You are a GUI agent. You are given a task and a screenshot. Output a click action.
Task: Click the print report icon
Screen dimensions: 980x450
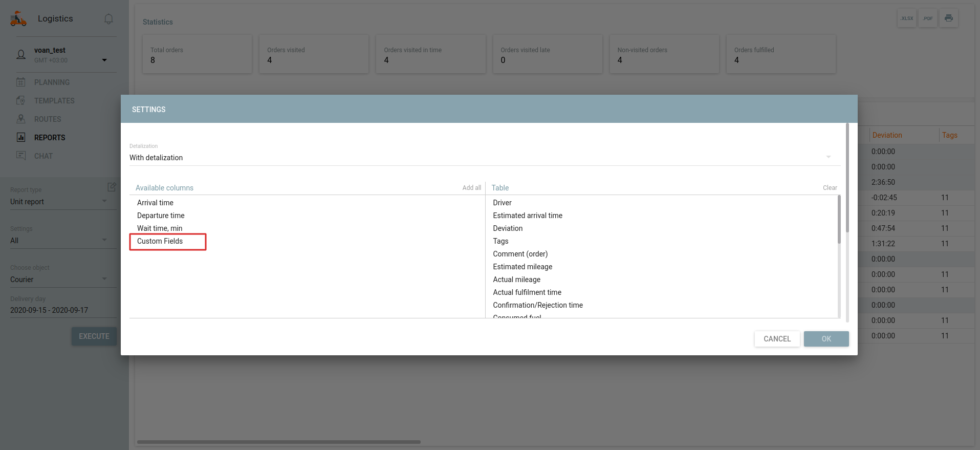coord(949,18)
